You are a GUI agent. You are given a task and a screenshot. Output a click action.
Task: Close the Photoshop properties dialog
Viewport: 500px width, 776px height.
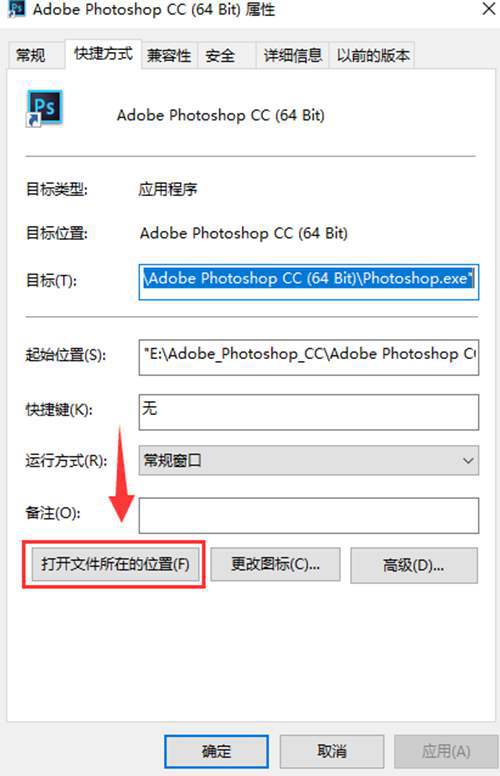pyautogui.click(x=489, y=8)
